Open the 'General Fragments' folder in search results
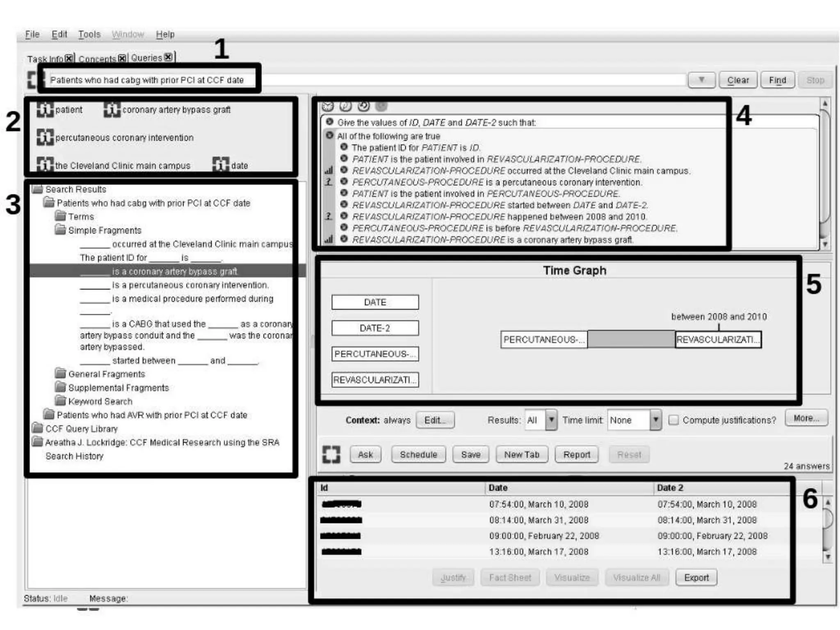 point(106,374)
